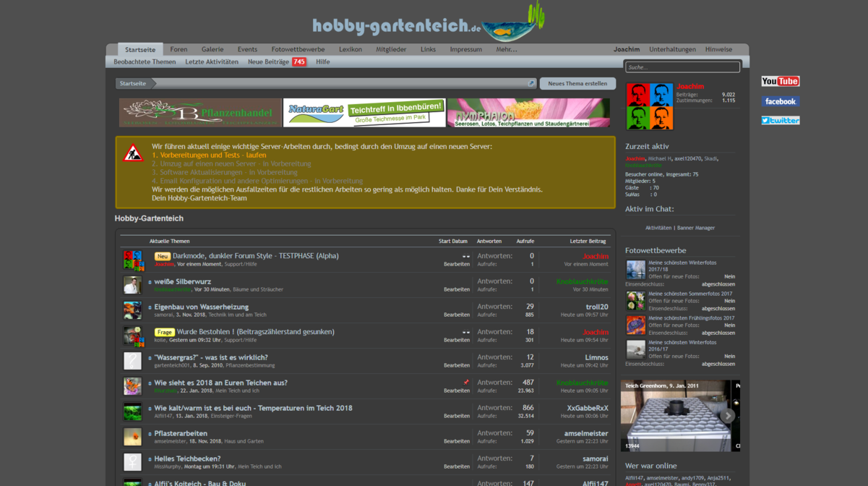The height and width of the screenshot is (486, 868).
Task: Click Bearbeiten for 'weiße Silberwurz' thread
Action: tap(457, 289)
